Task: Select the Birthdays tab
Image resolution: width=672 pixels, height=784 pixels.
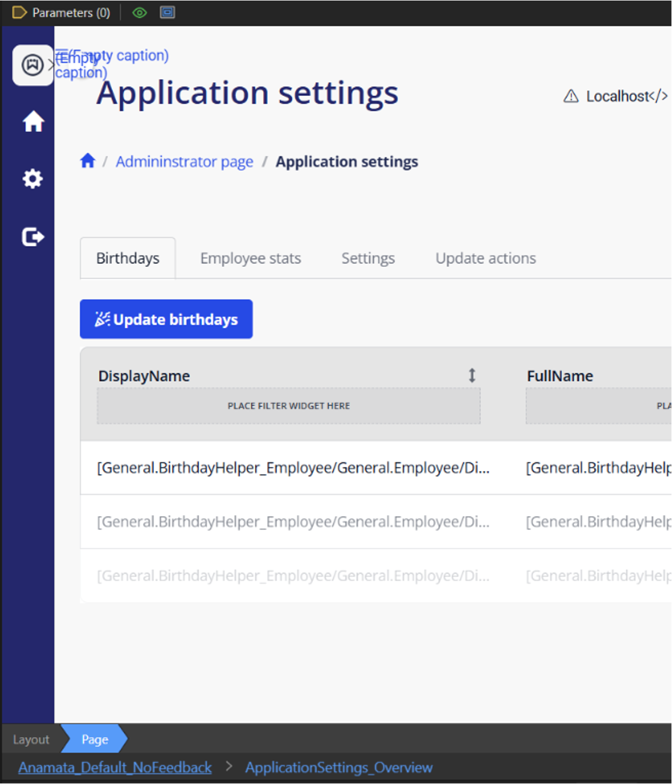Action: tap(128, 258)
